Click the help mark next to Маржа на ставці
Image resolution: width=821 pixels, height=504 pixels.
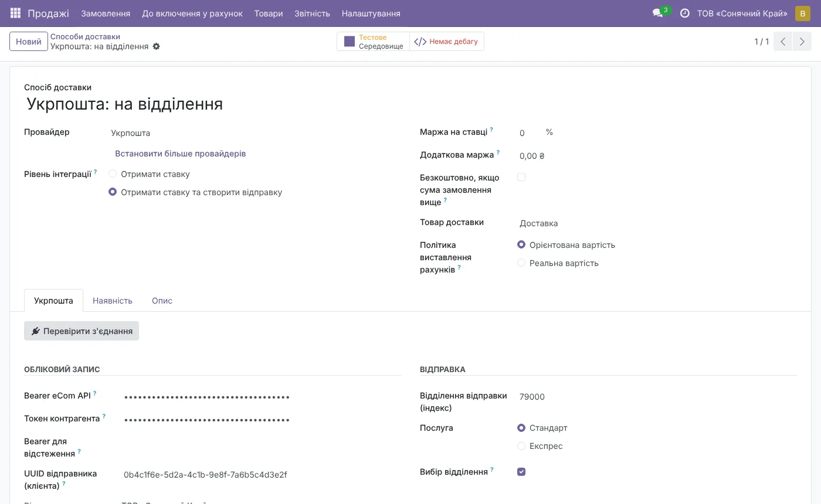[491, 130]
